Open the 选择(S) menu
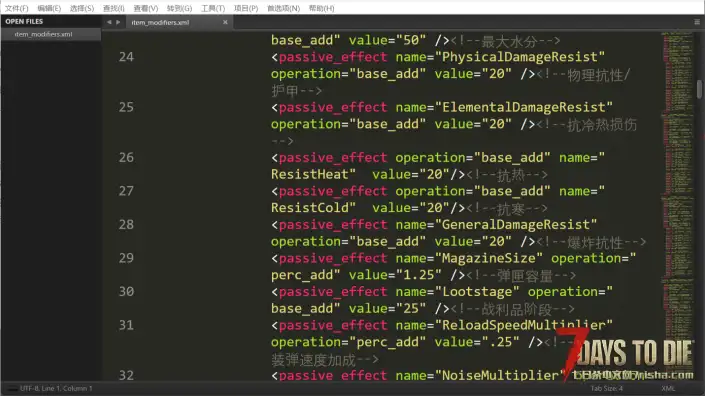The width and height of the screenshot is (705, 396). click(82, 8)
